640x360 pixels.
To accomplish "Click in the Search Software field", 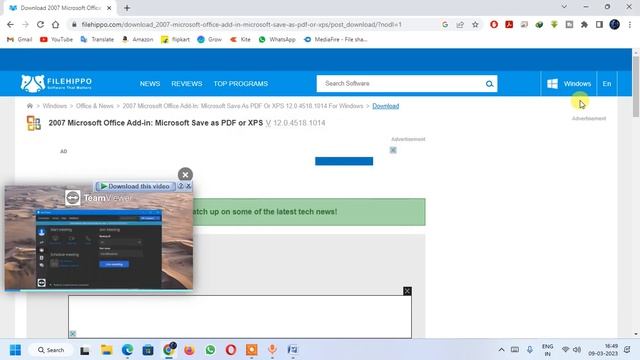I will tap(400, 84).
